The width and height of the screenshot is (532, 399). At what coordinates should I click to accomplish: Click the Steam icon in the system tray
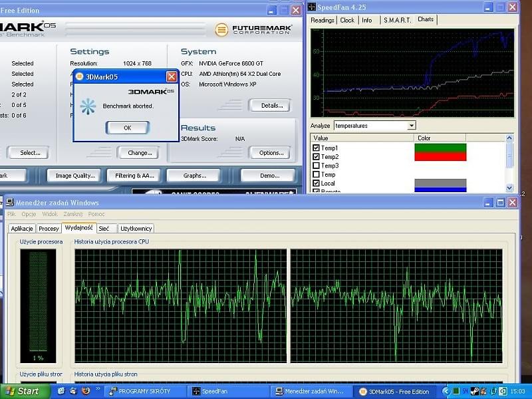[x=475, y=392]
